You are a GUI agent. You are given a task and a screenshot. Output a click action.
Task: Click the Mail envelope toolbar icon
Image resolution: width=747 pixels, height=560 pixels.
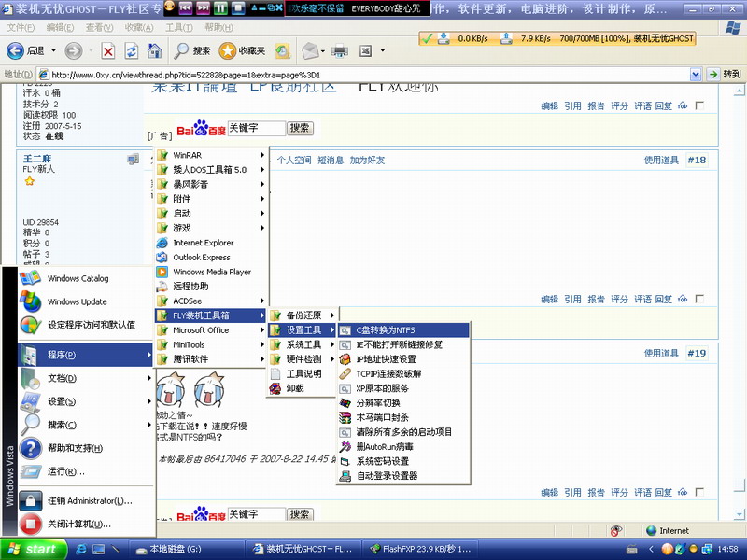pos(310,50)
